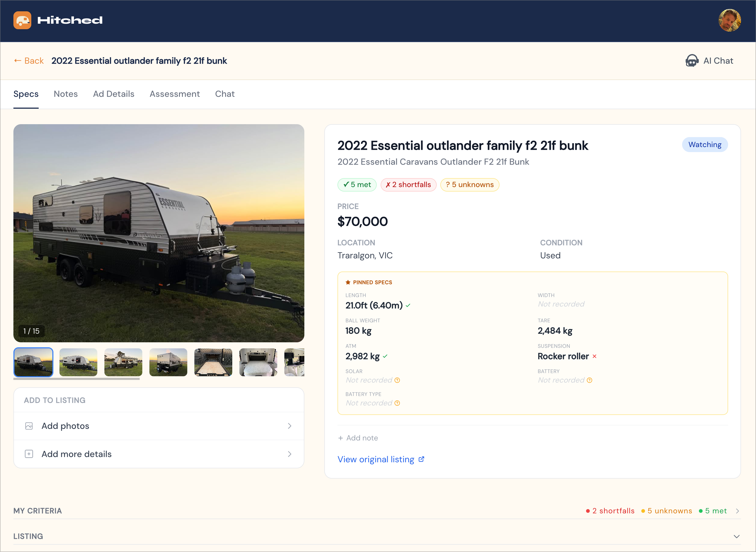The image size is (756, 552).
Task: Click the Add photos image icon
Action: point(29,426)
